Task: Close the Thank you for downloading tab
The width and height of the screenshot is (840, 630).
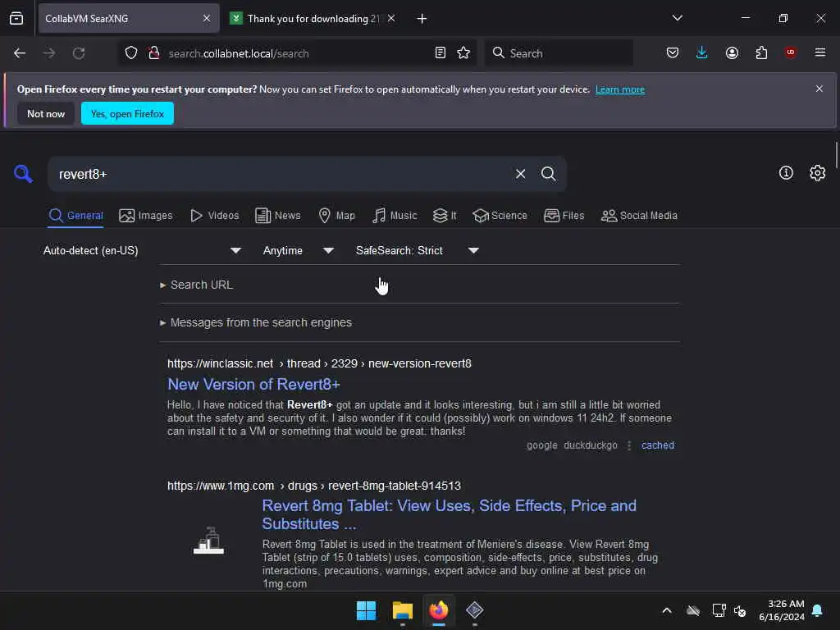Action: [391, 19]
